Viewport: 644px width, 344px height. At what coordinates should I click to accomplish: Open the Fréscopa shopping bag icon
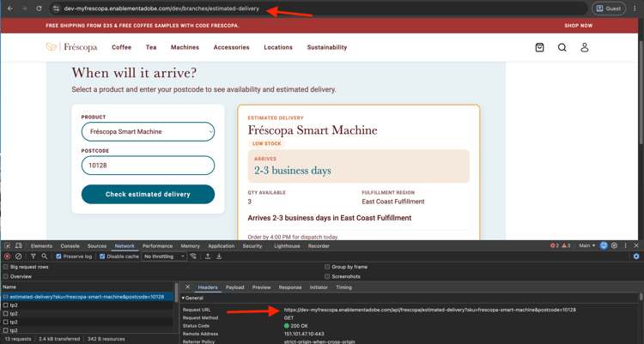pyautogui.click(x=540, y=47)
